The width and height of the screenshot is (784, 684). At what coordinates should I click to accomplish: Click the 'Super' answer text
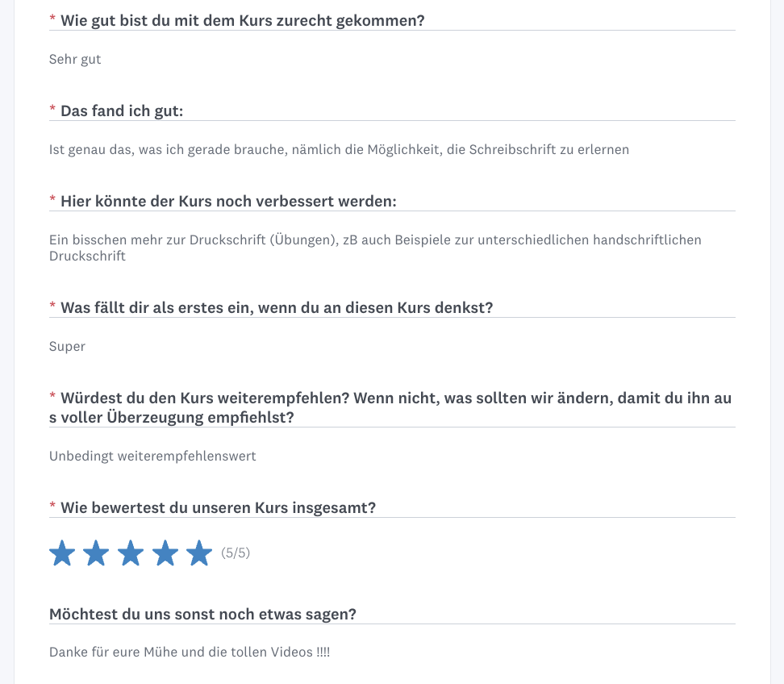[67, 346]
